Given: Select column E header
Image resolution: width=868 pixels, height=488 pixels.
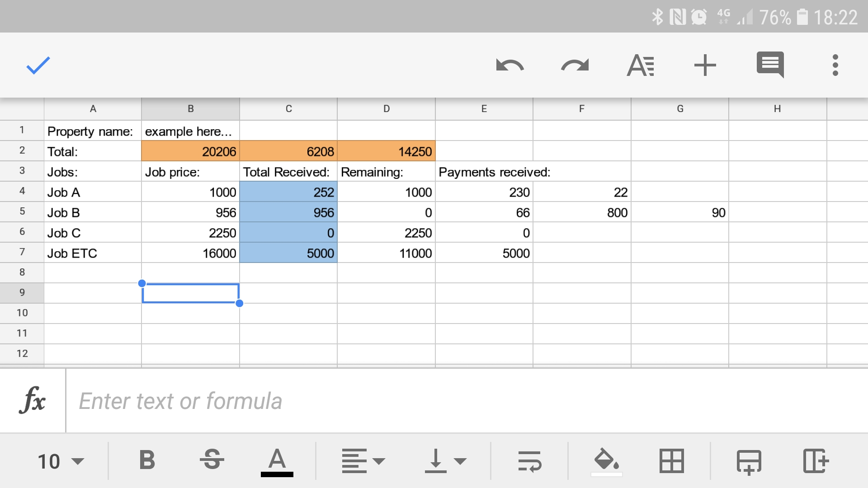Looking at the screenshot, I should coord(484,109).
